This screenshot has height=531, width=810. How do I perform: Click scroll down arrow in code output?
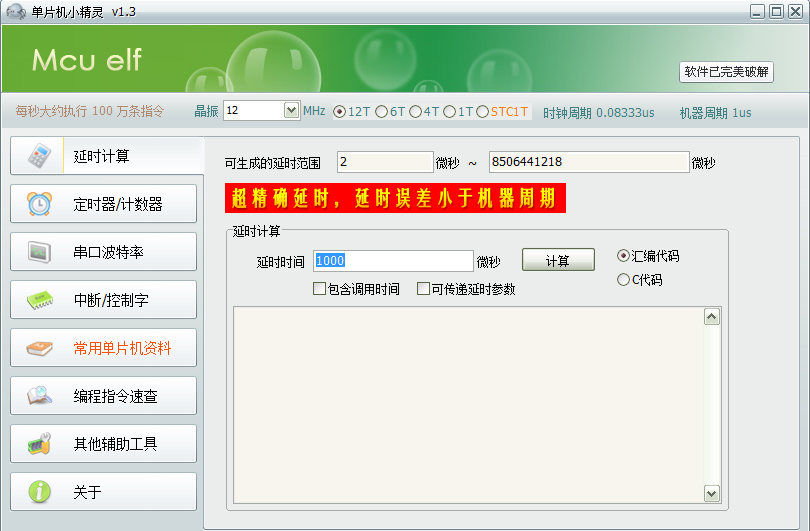[x=712, y=493]
